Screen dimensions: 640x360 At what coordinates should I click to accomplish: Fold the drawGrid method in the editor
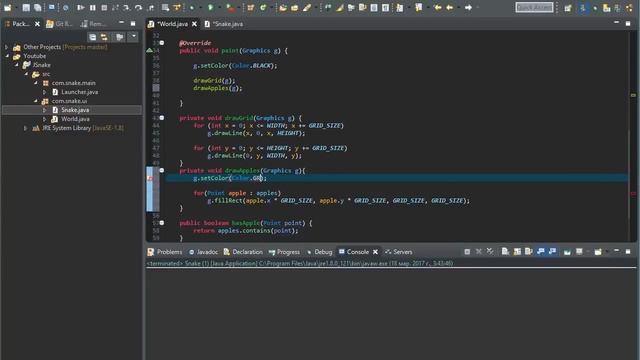(x=162, y=118)
